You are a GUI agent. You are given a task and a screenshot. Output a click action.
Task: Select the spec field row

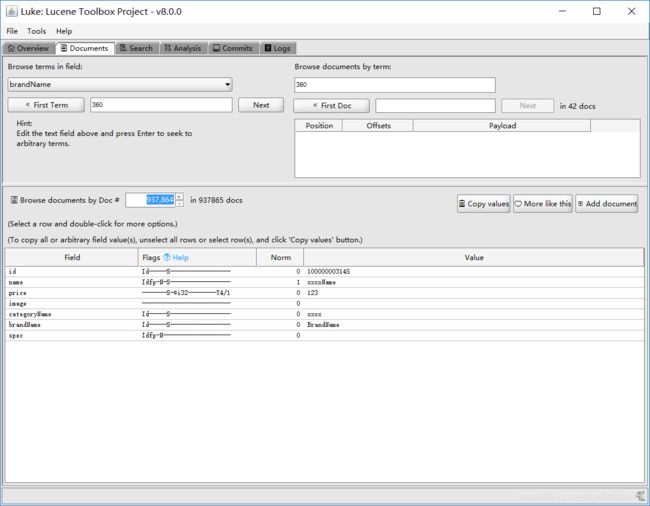pos(325,336)
